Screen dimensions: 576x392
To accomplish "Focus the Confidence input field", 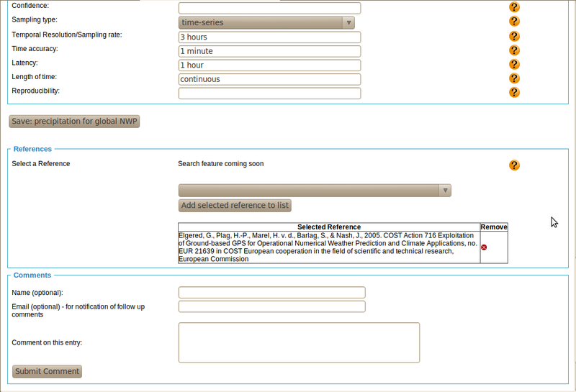I will pyautogui.click(x=269, y=9).
